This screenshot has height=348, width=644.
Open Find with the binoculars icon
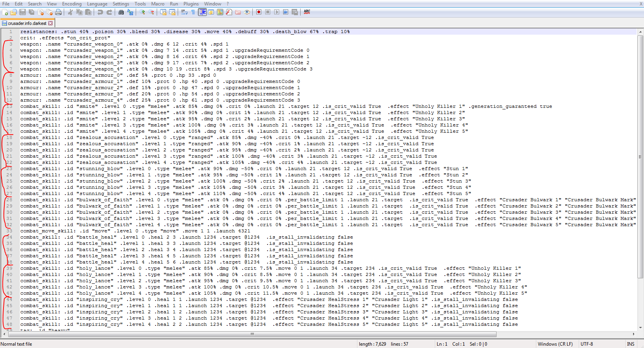pos(121,12)
